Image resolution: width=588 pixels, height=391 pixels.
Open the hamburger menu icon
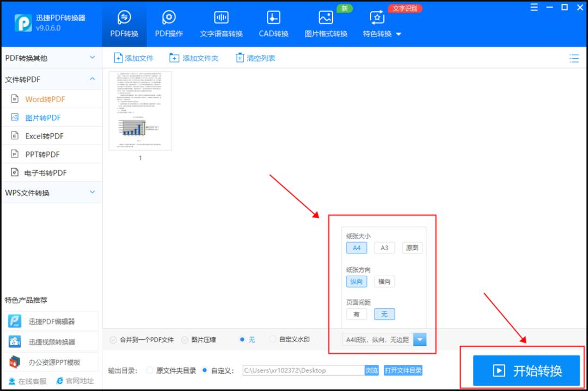pyautogui.click(x=533, y=7)
